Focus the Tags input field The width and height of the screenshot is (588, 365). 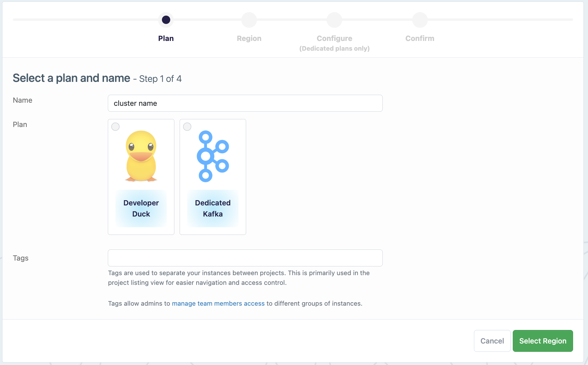click(245, 258)
